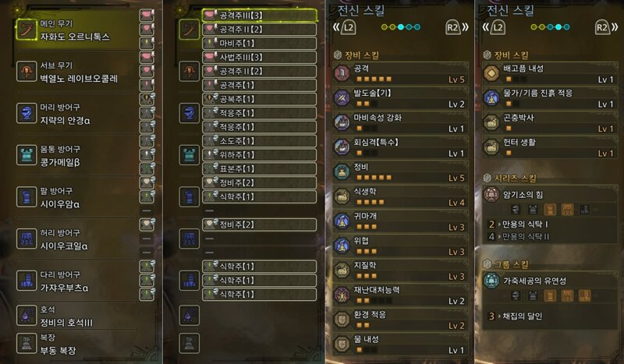Click the 서브 무기 weapon icon
Viewport: 624px width, 364px height.
[x=27, y=72]
